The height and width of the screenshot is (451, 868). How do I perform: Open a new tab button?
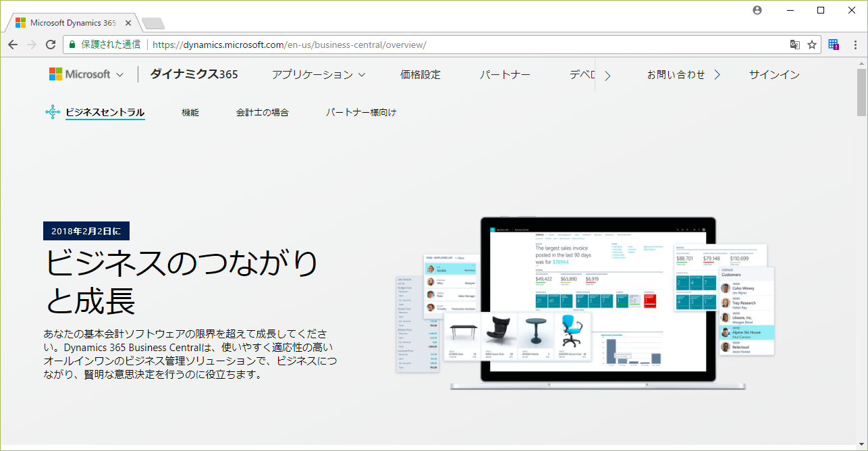pos(153,24)
